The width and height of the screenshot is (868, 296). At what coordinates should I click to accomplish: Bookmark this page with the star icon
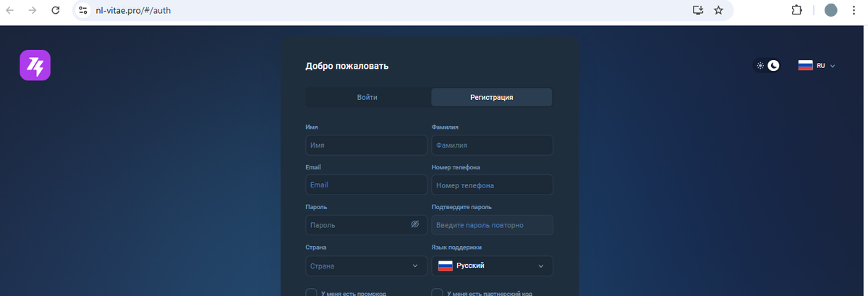coord(718,10)
